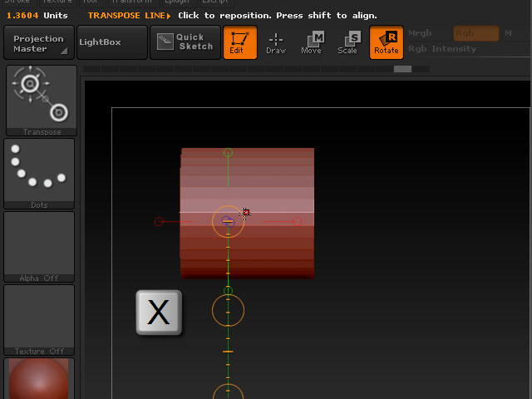532x399 pixels.
Task: Click the orange transpose ring below the mesh
Action: [x=229, y=310]
